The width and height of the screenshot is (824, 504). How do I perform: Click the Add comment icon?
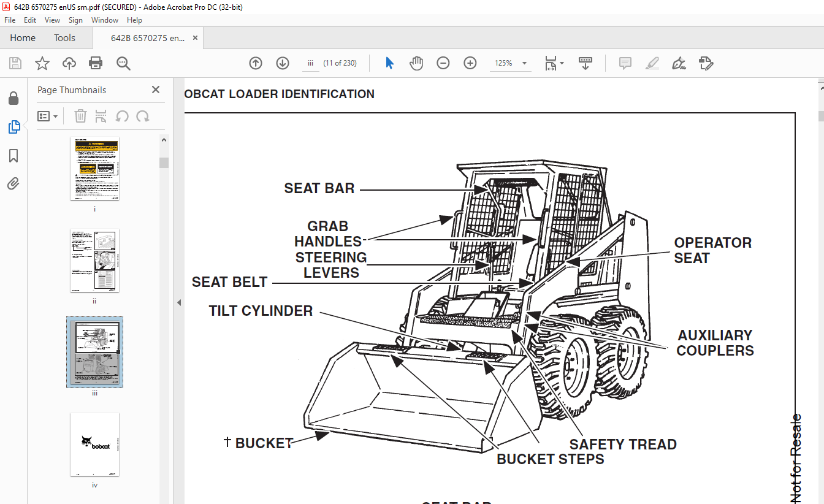[x=625, y=63]
